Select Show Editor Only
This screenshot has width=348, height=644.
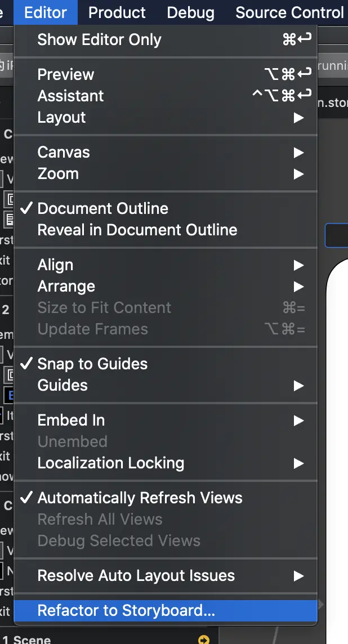pos(99,40)
